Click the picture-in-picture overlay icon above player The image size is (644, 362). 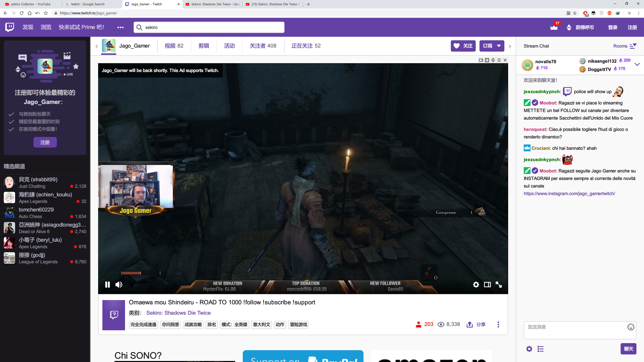481,60
